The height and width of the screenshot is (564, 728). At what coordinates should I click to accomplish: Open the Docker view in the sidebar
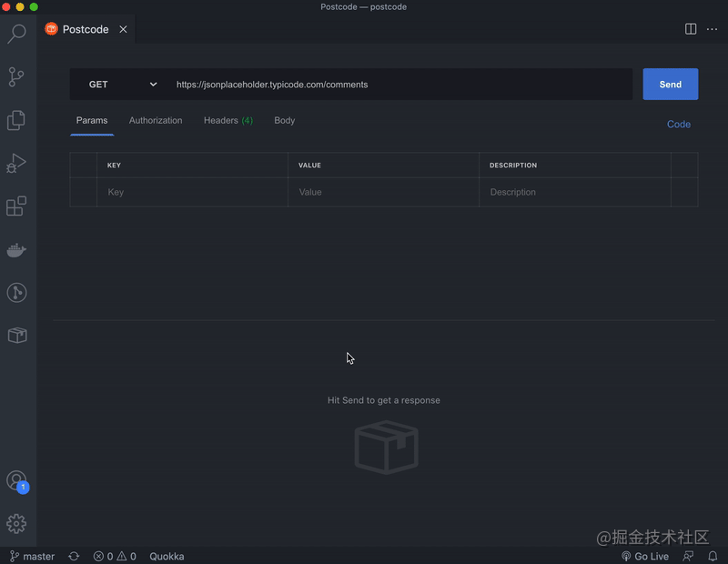click(17, 249)
